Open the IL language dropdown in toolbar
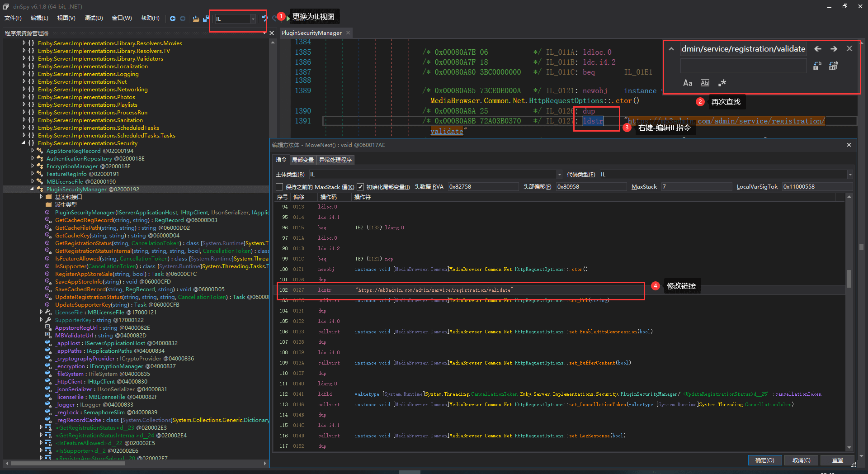 pos(253,19)
